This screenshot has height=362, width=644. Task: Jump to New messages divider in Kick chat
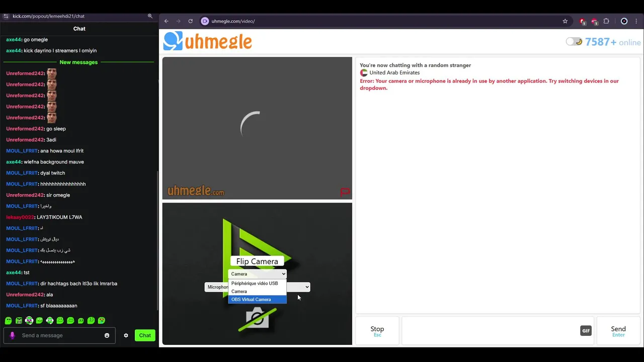tap(78, 62)
